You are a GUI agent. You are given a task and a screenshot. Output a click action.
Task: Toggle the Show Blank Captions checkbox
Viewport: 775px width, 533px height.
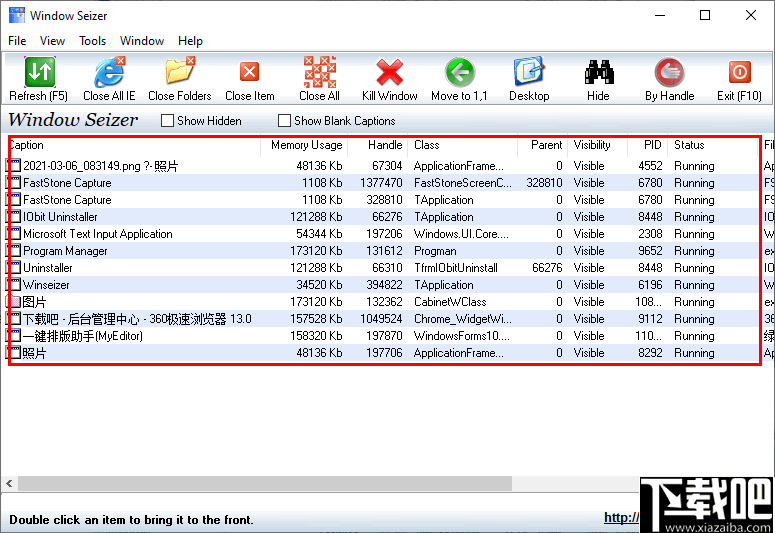[x=284, y=121]
